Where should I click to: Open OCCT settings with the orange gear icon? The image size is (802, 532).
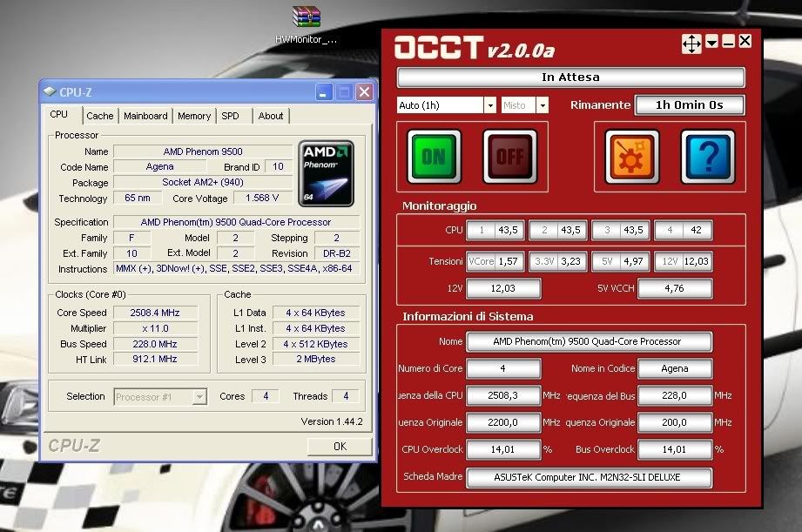click(x=631, y=157)
